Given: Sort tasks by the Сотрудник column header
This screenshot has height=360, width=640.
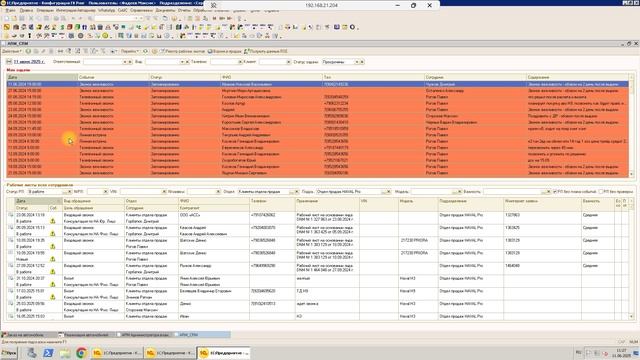Looking at the screenshot, I should [475, 77].
